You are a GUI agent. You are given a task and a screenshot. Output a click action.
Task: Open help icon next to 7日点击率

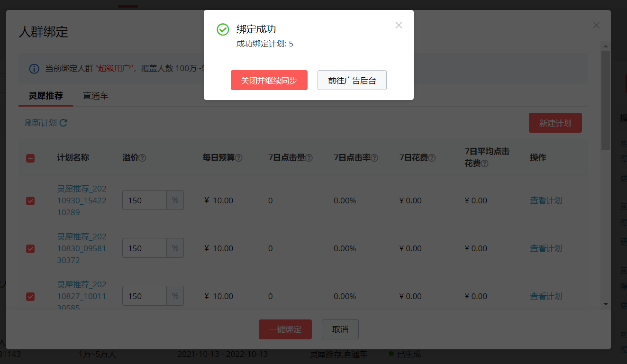click(x=374, y=158)
